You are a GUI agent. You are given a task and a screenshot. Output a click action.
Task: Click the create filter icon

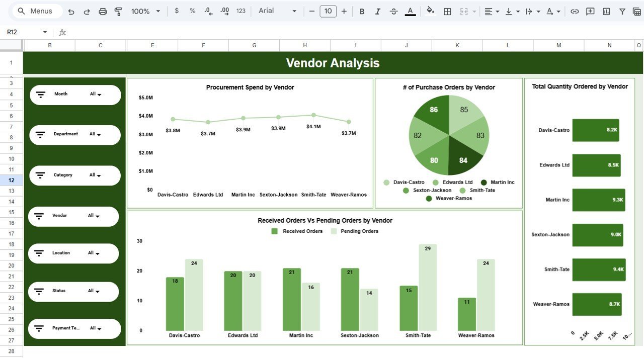click(622, 11)
